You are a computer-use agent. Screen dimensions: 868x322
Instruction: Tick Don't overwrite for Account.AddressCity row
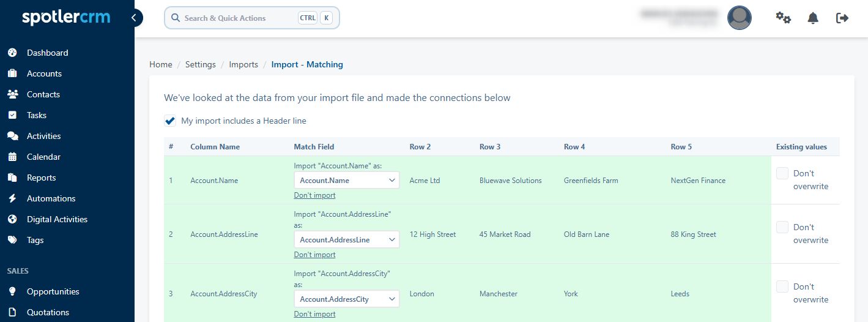[782, 286]
